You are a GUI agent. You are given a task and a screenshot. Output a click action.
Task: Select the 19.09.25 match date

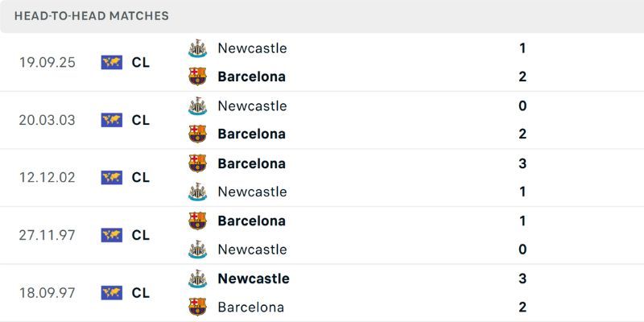pyautogui.click(x=47, y=62)
